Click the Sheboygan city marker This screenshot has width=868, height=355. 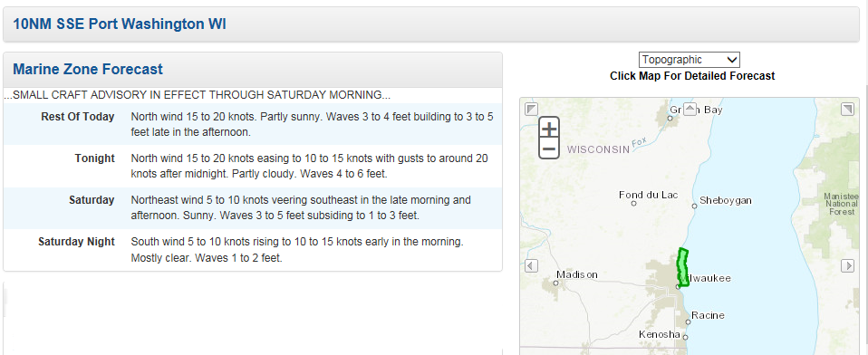[694, 206]
